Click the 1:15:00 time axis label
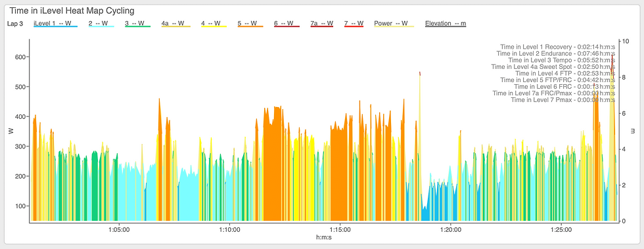 tap(340, 230)
